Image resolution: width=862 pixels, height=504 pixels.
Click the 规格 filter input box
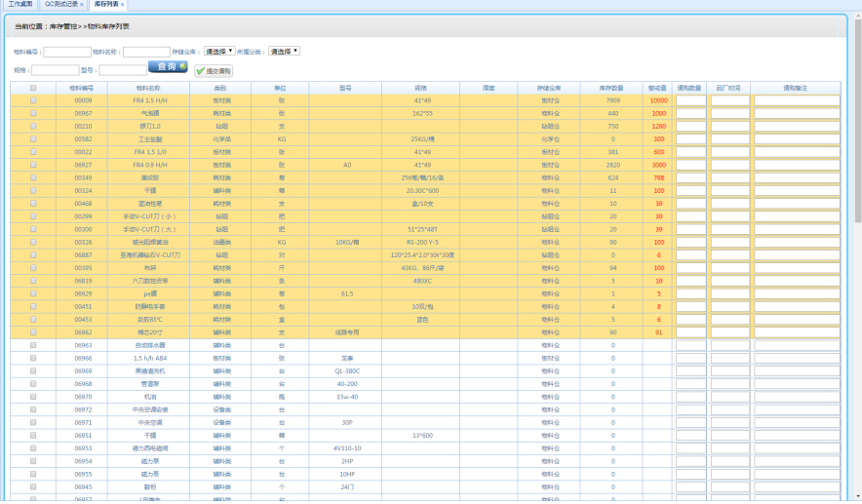point(56,70)
